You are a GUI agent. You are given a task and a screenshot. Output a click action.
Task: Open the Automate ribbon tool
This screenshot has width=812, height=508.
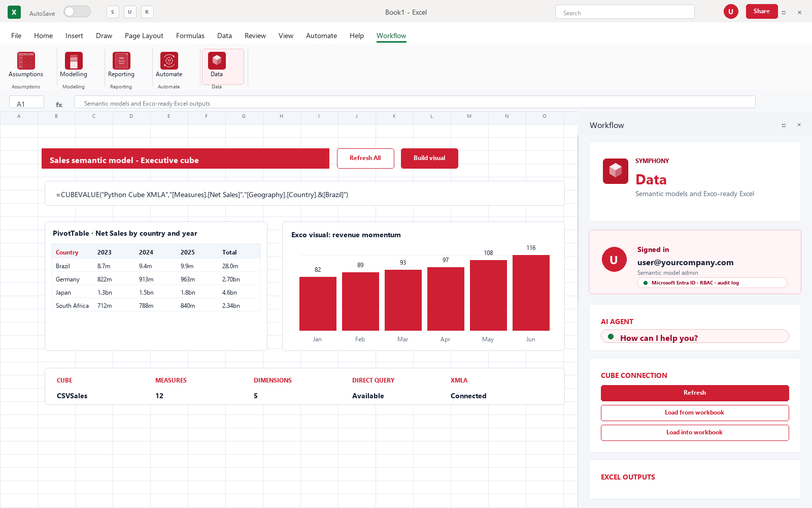point(169,65)
